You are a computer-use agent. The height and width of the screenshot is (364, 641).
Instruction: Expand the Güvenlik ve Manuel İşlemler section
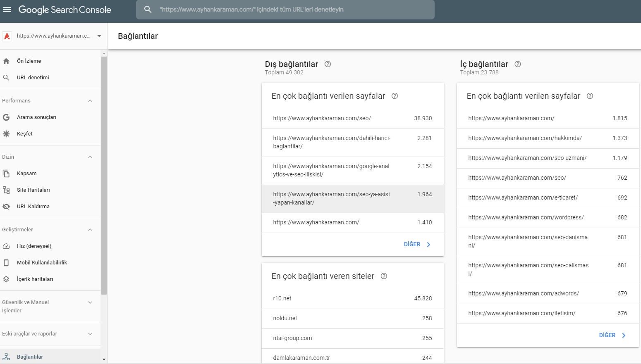tap(90, 302)
